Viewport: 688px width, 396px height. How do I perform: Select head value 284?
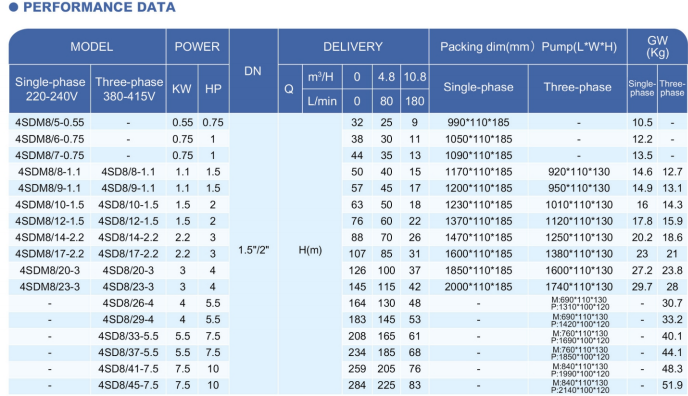357,385
